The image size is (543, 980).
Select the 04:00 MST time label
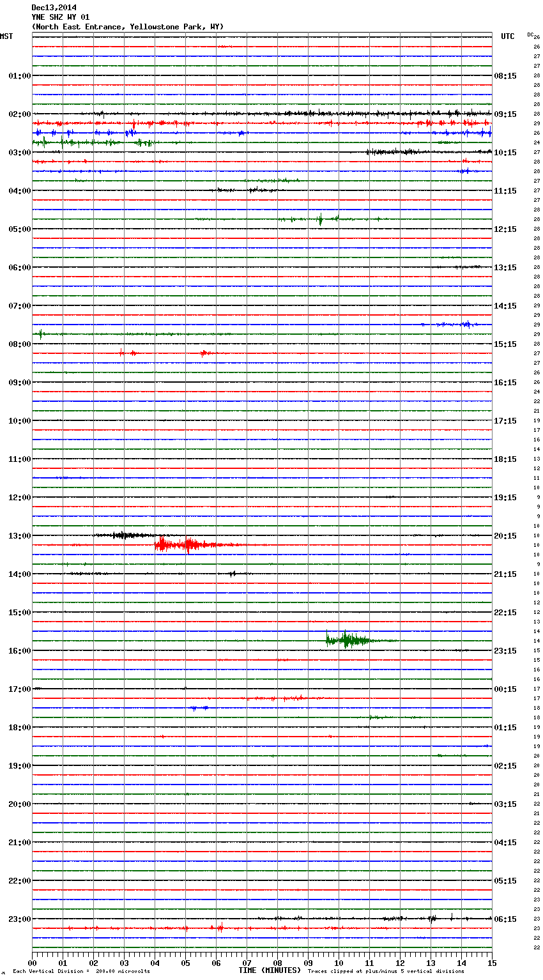[x=20, y=191]
